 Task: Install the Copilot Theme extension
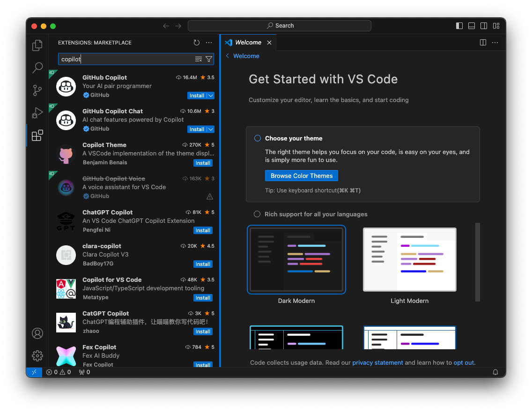pyautogui.click(x=203, y=163)
